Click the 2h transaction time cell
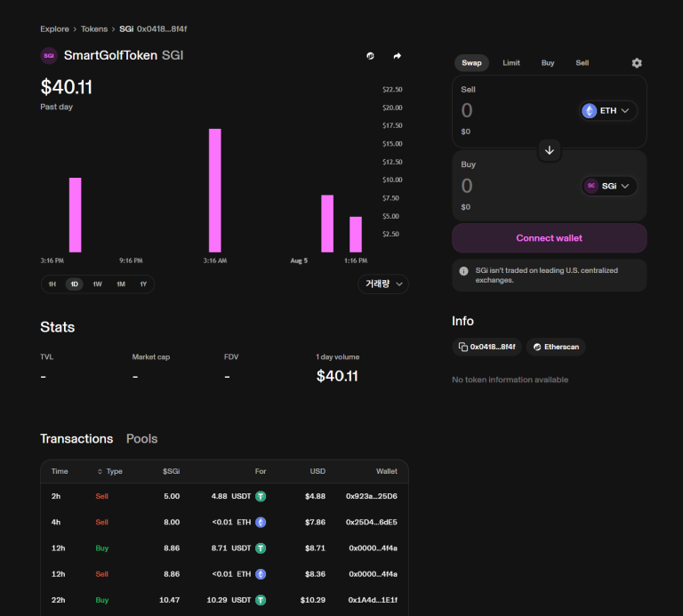 coord(56,496)
